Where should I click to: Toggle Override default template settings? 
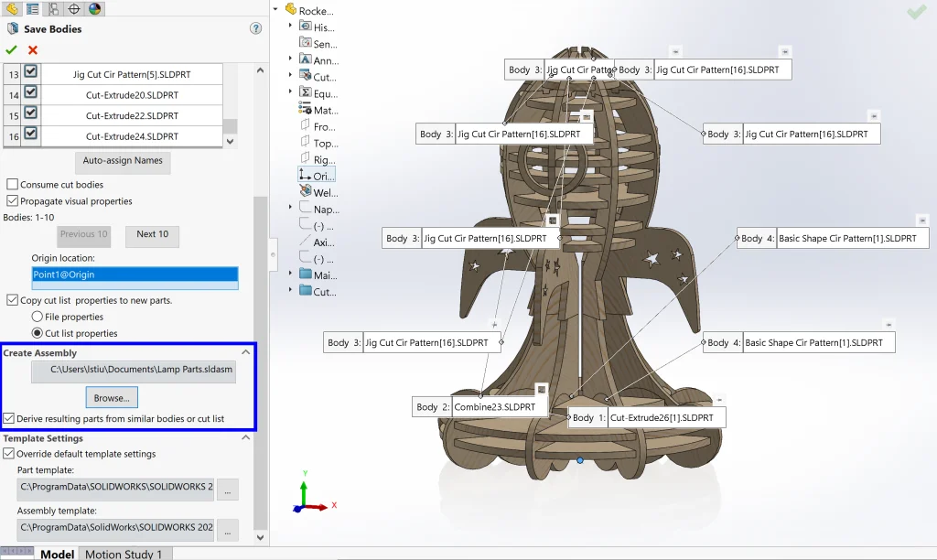pyautogui.click(x=11, y=454)
